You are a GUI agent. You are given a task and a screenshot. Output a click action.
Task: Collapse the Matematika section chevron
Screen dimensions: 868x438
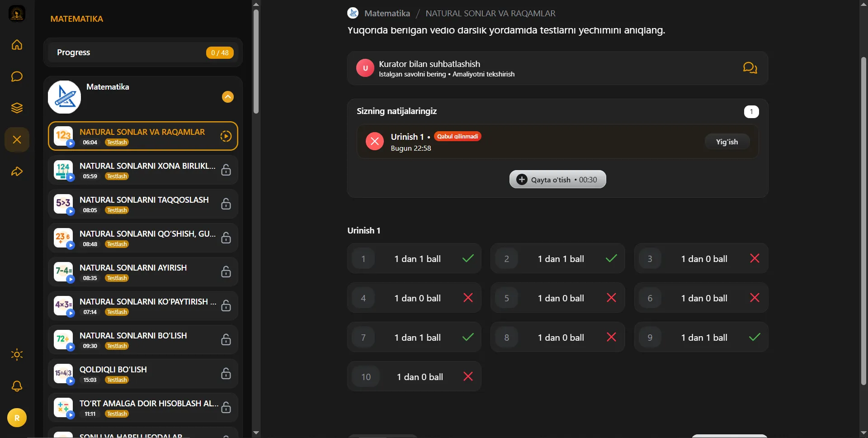coord(228,97)
